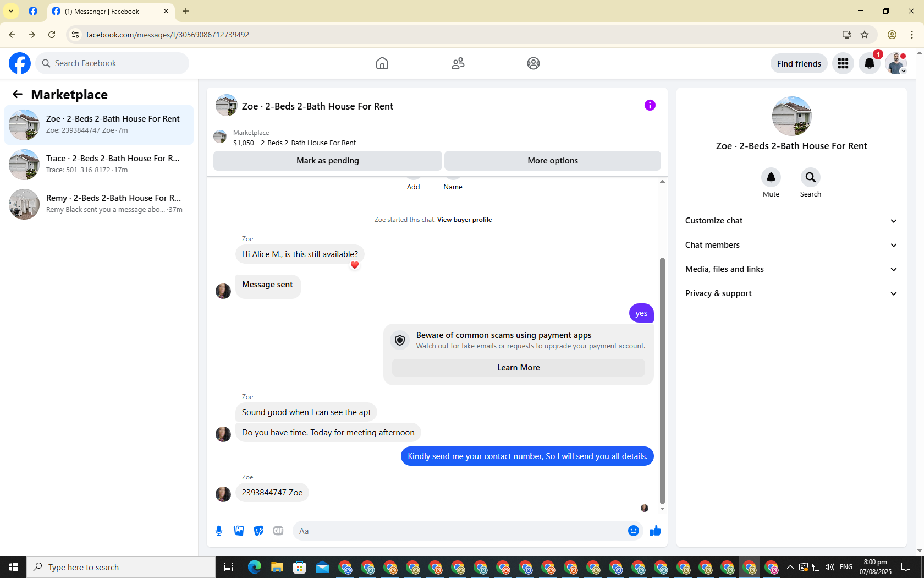The width and height of the screenshot is (924, 578).
Task: Record a voice clip with microphone
Action: [x=219, y=531]
